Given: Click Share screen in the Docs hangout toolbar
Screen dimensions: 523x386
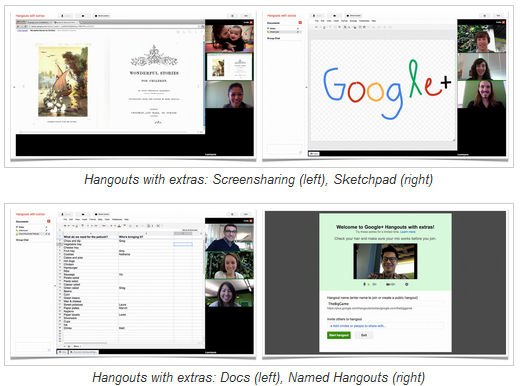Looking at the screenshot, I should pyautogui.click(x=101, y=214).
